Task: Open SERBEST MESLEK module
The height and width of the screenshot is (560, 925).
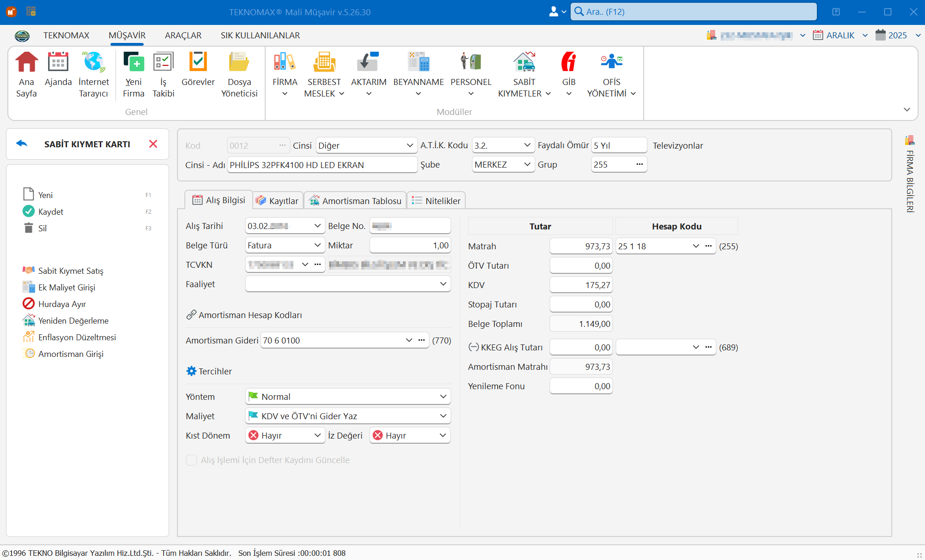Action: pos(324,75)
